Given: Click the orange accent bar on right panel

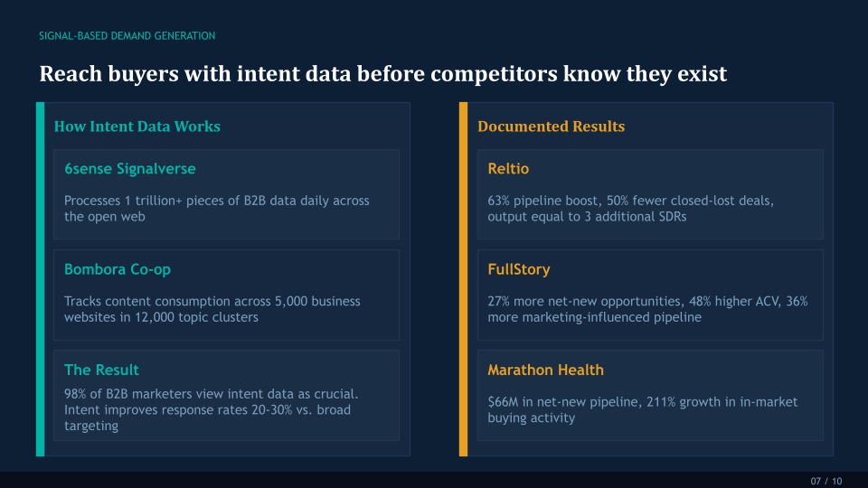Looking at the screenshot, I should (x=463, y=279).
